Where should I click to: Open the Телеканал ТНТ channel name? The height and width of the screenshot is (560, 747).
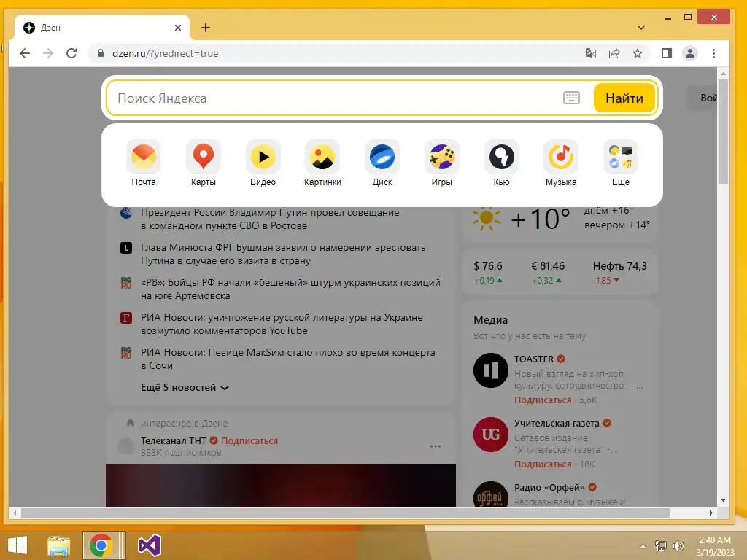(174, 441)
